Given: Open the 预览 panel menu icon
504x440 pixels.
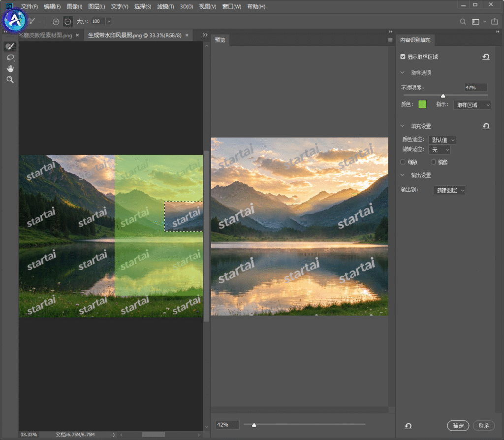Looking at the screenshot, I should coord(390,40).
